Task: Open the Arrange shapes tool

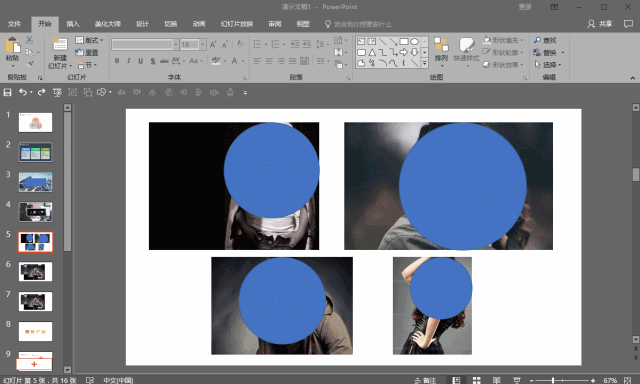Action: click(x=441, y=50)
